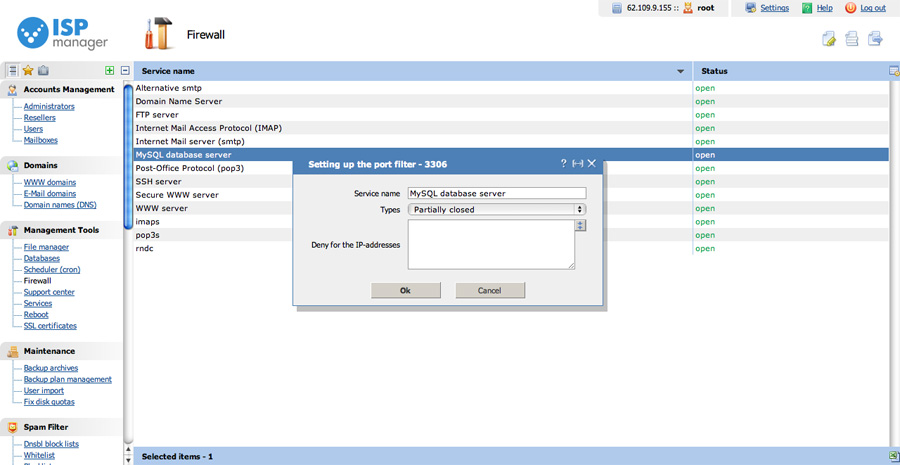Open favorites with the star icon
Viewport: 900px width, 465px height.
tap(28, 71)
